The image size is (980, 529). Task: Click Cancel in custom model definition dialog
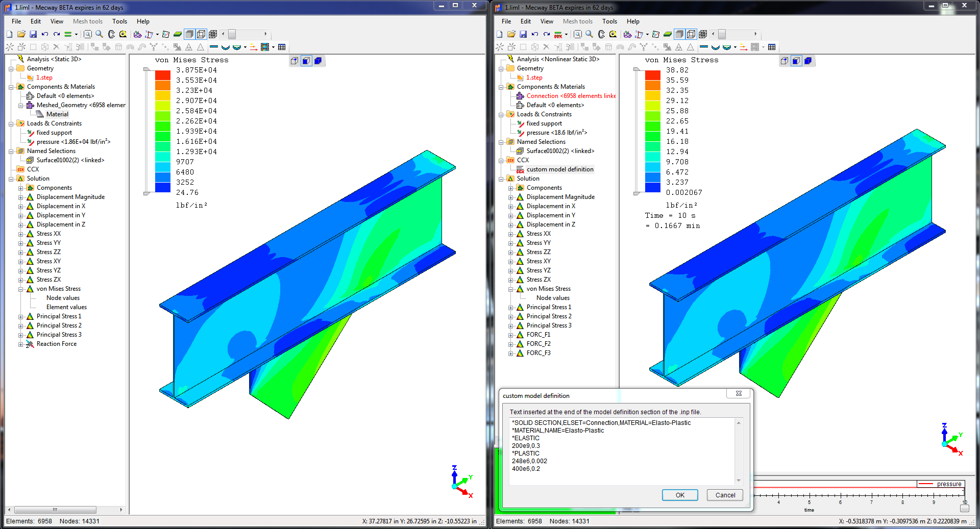[x=725, y=495]
